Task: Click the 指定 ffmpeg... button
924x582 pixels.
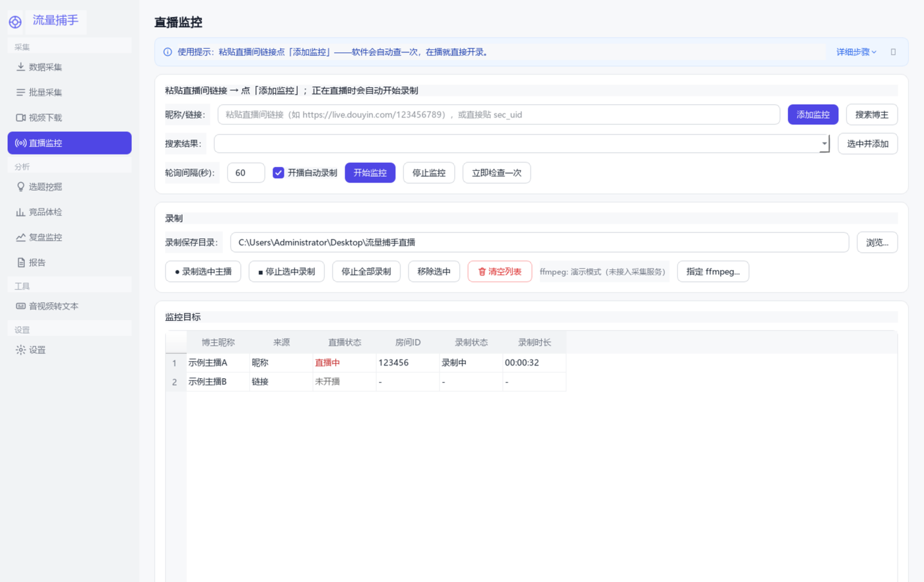Action: point(713,272)
